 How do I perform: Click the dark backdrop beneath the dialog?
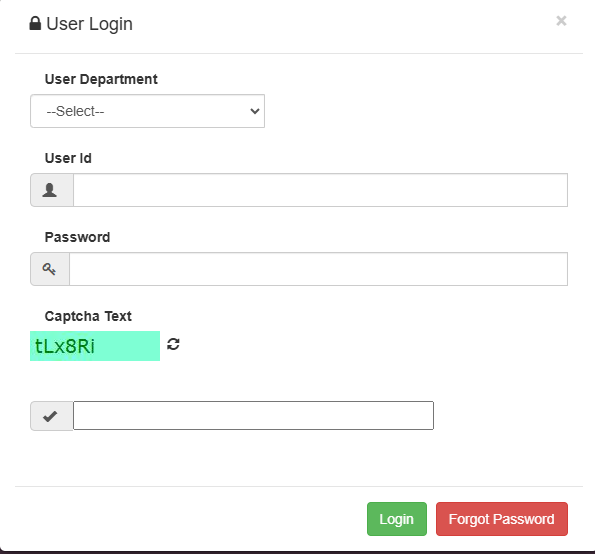298,552
